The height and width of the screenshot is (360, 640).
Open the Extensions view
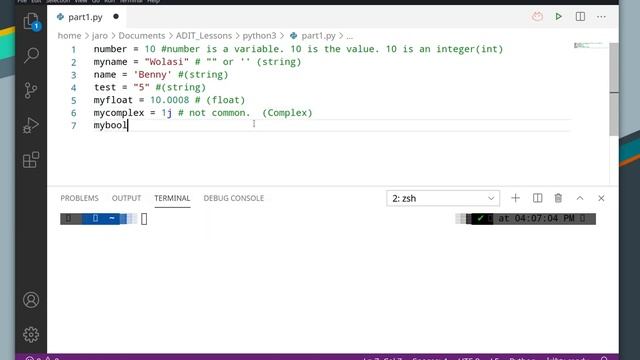pyautogui.click(x=31, y=160)
